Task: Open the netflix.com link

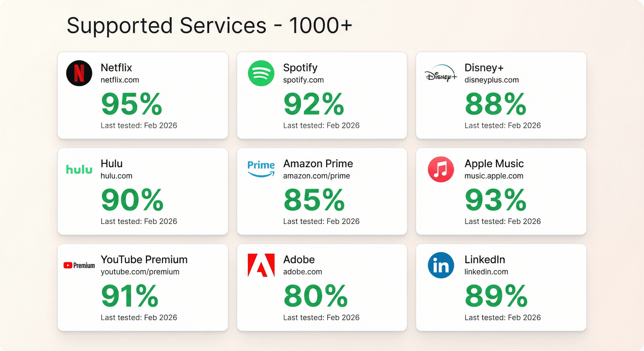Action: pos(120,80)
